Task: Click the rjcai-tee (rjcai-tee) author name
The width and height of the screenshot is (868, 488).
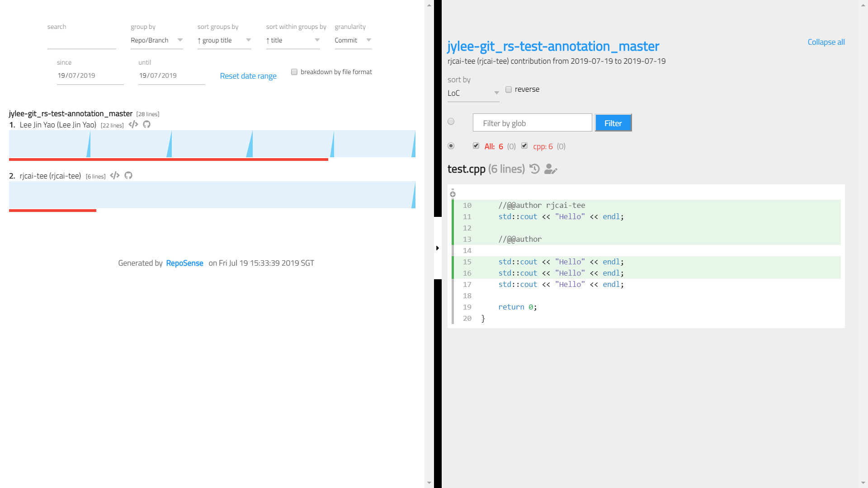Action: [x=50, y=176]
